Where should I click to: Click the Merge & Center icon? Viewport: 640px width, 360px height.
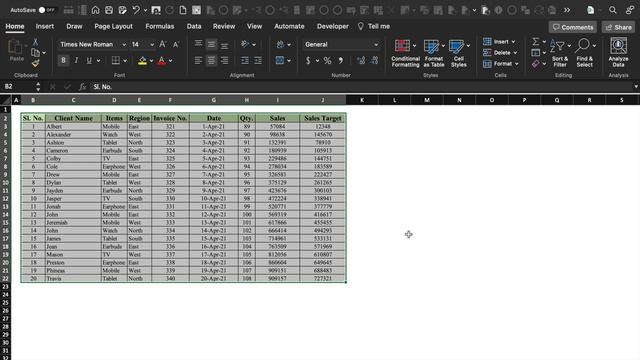pos(280,60)
